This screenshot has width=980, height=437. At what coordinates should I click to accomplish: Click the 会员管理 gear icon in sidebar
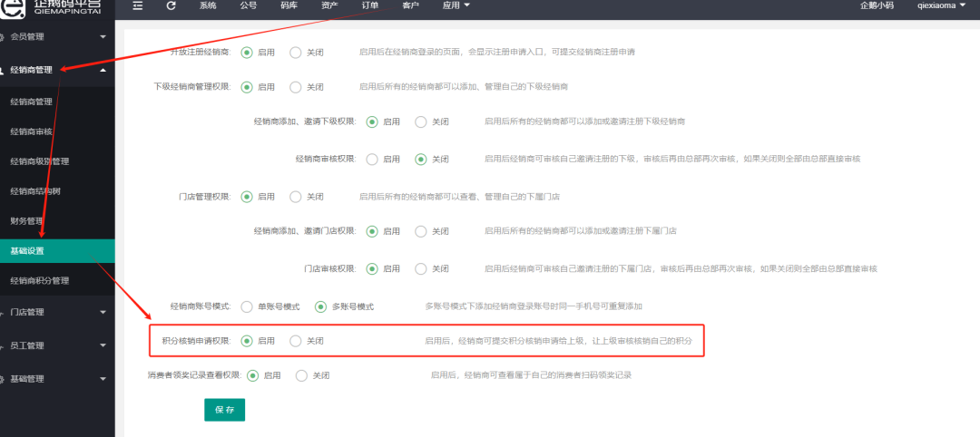[4, 37]
